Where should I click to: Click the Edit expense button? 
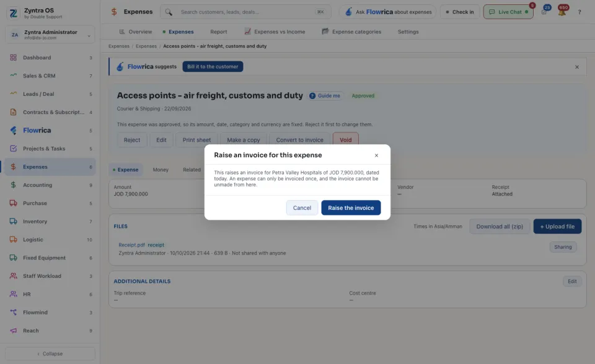tap(161, 140)
